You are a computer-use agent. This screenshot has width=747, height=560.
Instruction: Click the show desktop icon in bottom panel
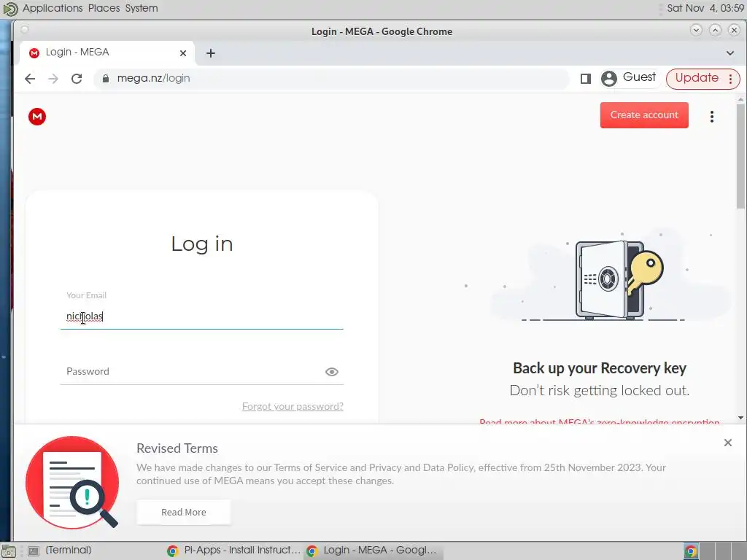point(8,551)
